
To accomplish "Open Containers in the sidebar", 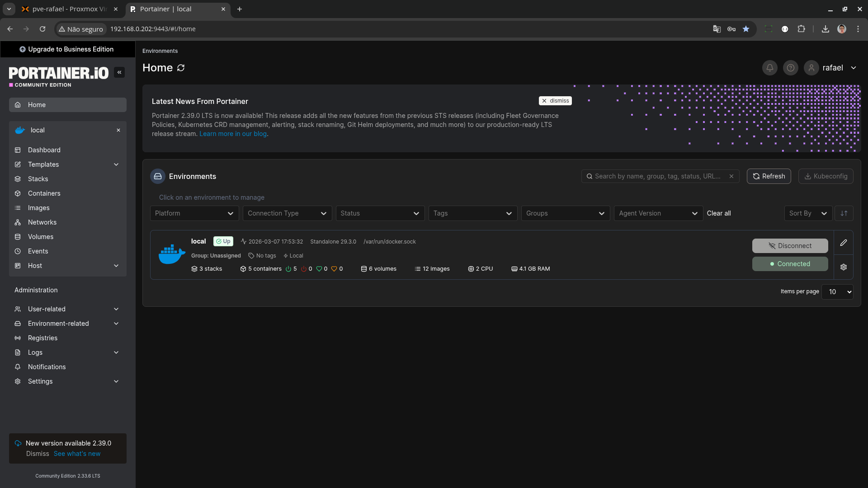I will 68,193.
